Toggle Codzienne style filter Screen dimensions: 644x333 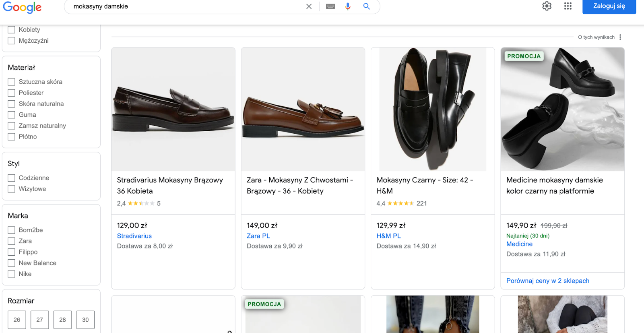pyautogui.click(x=11, y=178)
